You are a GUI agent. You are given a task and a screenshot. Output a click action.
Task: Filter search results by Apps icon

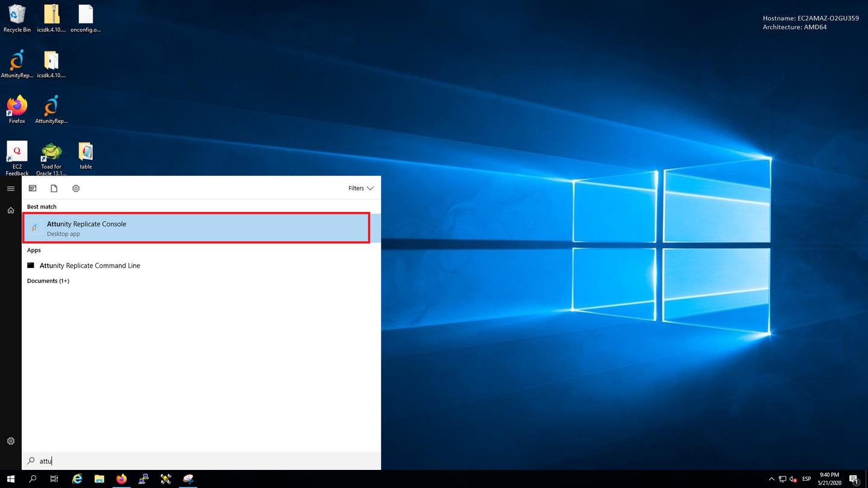coord(33,189)
